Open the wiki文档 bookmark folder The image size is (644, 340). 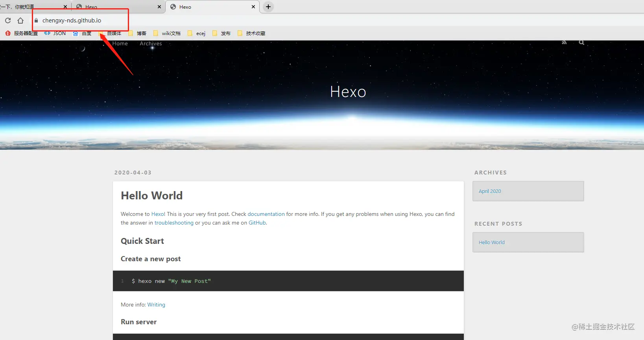[x=167, y=33]
